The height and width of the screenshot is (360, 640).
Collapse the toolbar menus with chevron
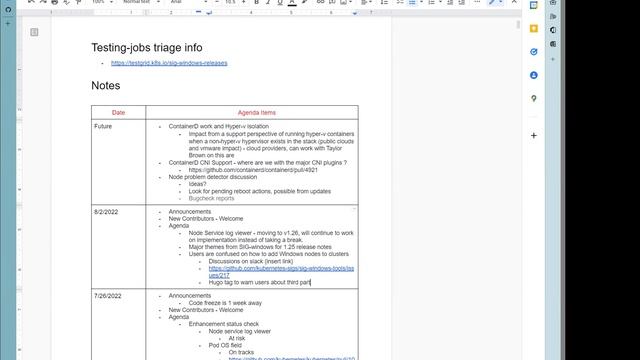tap(514, 2)
